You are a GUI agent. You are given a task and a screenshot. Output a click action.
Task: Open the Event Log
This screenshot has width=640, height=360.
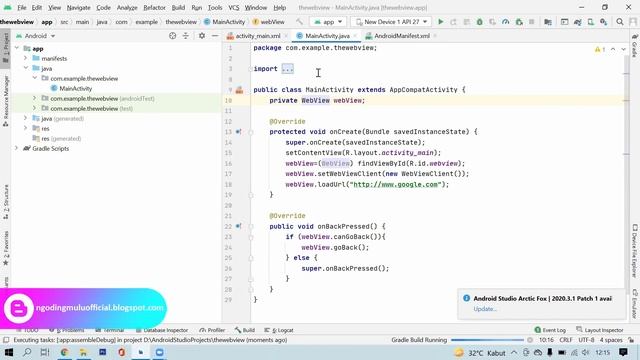(550, 330)
